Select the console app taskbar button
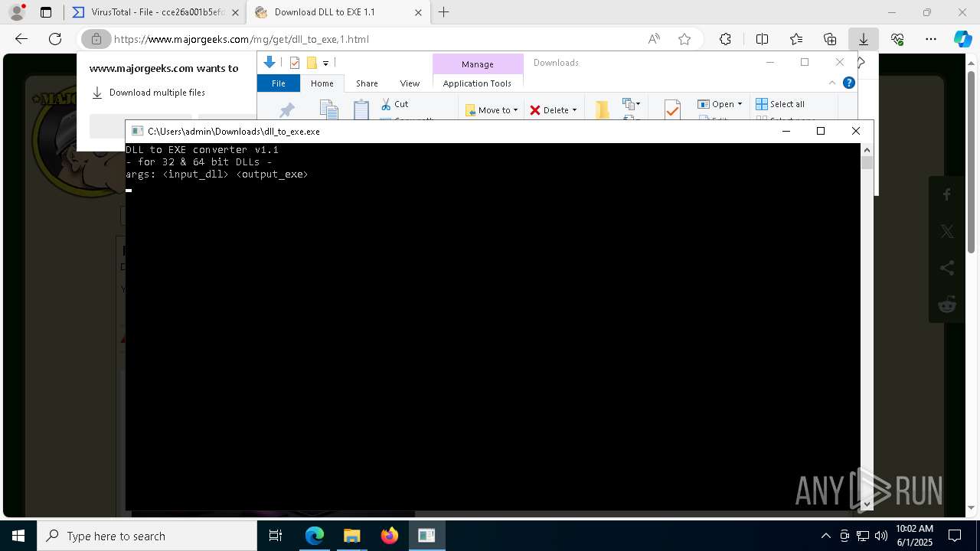Image resolution: width=980 pixels, height=551 pixels. point(426,536)
